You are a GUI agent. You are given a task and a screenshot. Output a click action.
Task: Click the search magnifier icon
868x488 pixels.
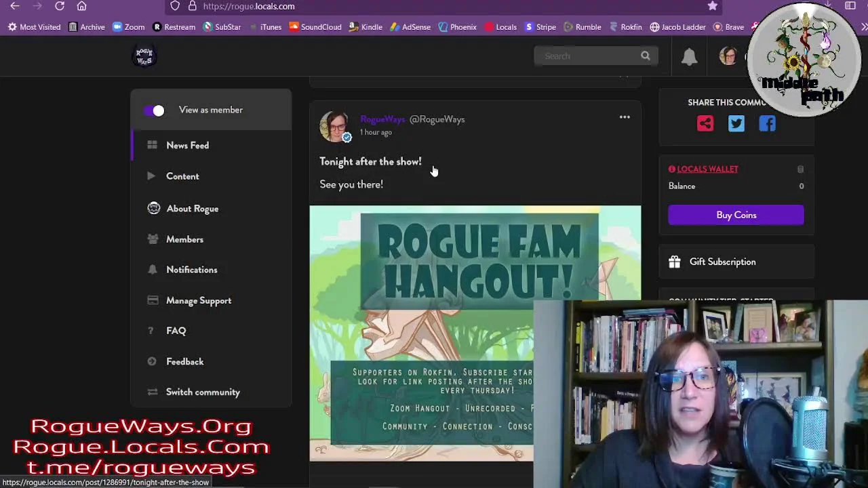click(646, 56)
